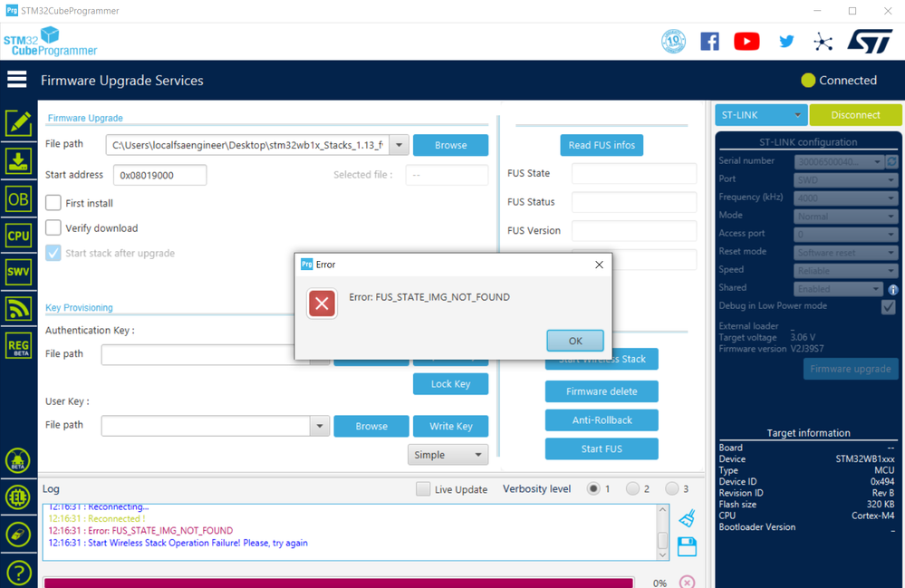This screenshot has height=588, width=905.
Task: Click the Anti-Rollback button
Action: (602, 420)
